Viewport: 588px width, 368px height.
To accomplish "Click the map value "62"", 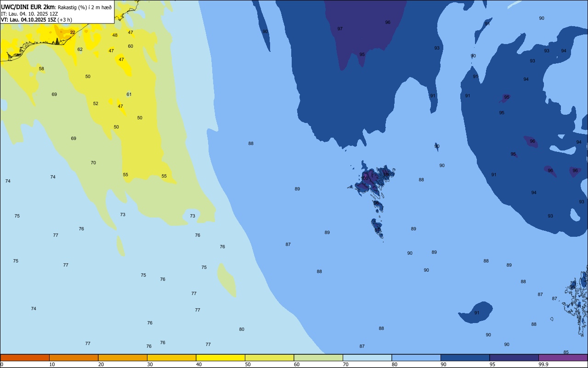I will (80, 50).
